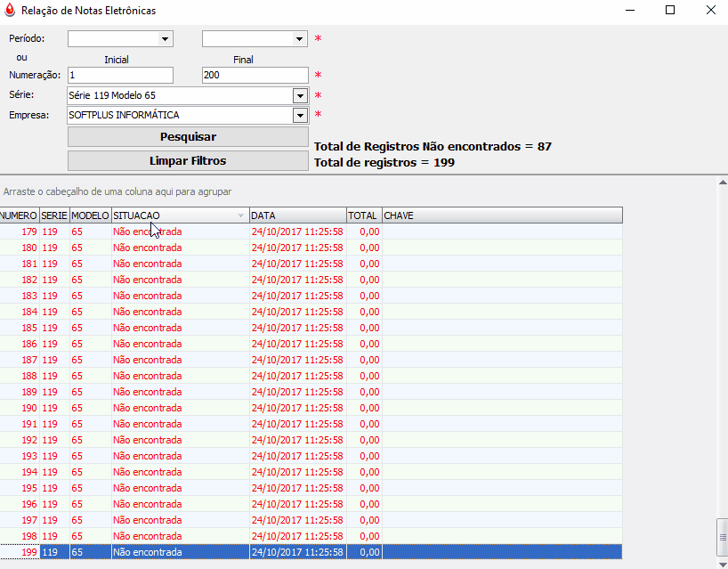Select row with NUMERO 191
728x569 pixels.
[311, 424]
